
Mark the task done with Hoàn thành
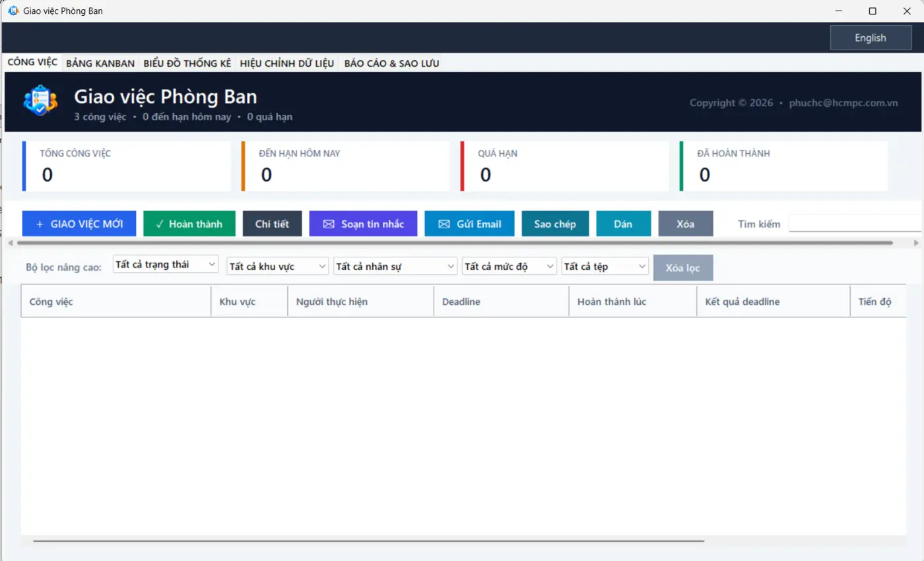189,224
